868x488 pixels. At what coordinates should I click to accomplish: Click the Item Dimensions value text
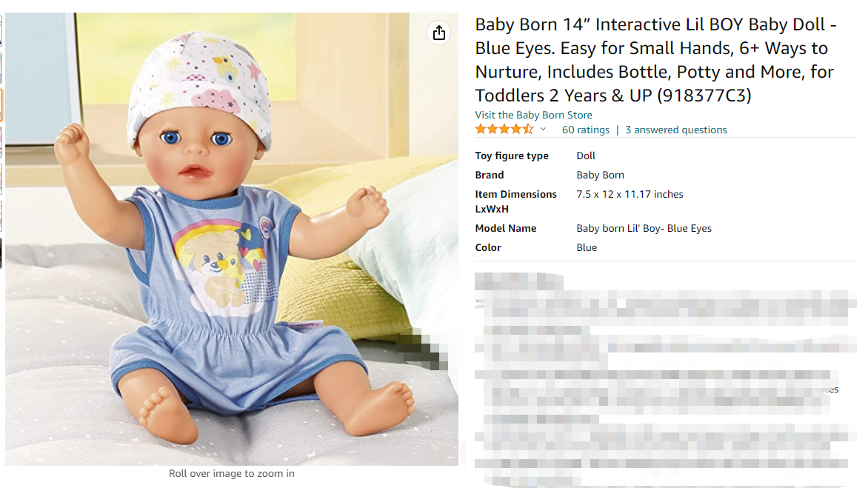coord(630,194)
